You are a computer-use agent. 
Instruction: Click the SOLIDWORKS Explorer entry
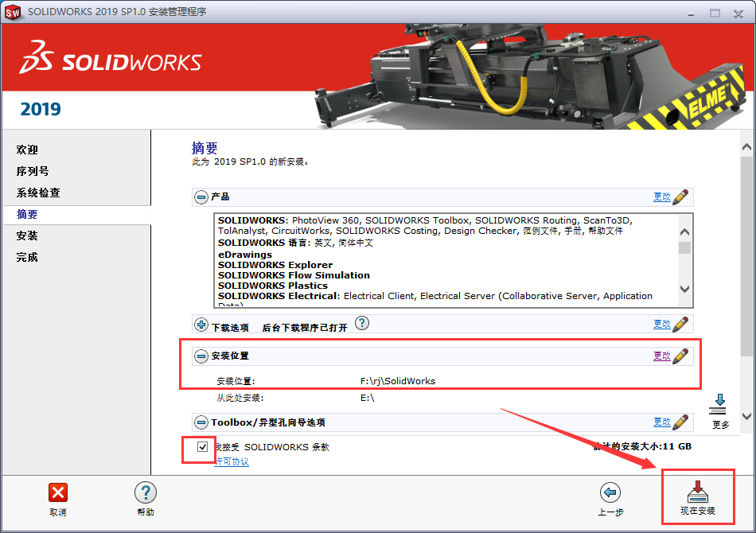point(275,265)
